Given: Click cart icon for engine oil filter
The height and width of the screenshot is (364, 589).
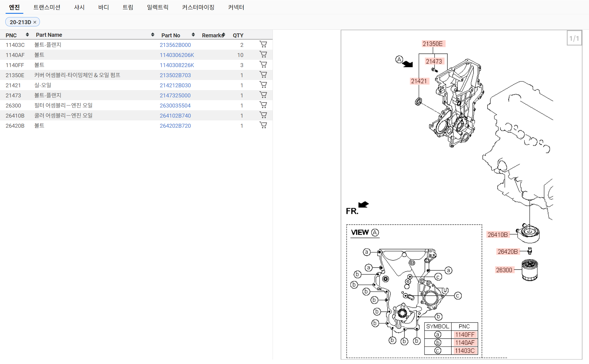Looking at the screenshot, I should pos(263,105).
